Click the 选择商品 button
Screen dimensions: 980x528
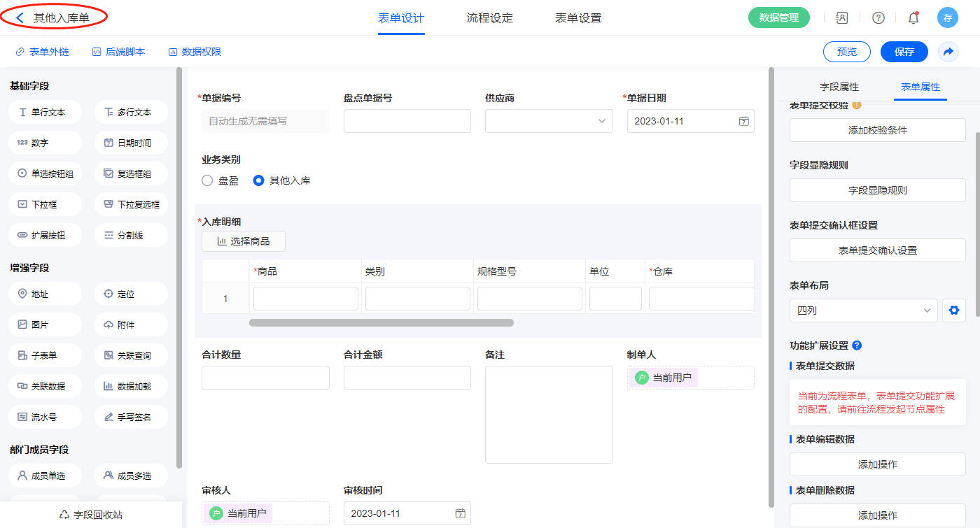coord(244,241)
